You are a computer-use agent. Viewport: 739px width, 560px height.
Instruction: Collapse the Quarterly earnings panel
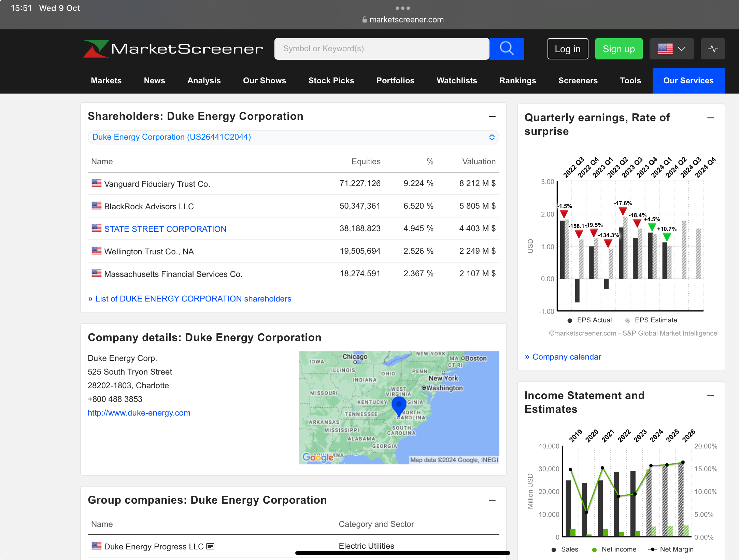point(711,118)
